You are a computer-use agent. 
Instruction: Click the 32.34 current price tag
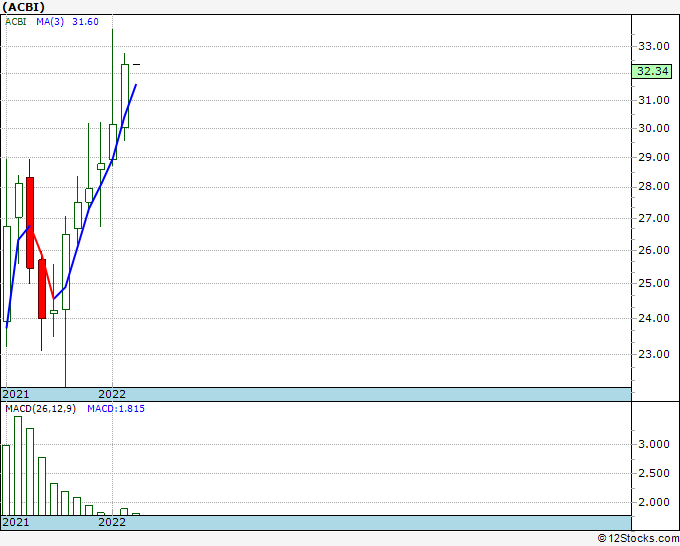point(652,71)
